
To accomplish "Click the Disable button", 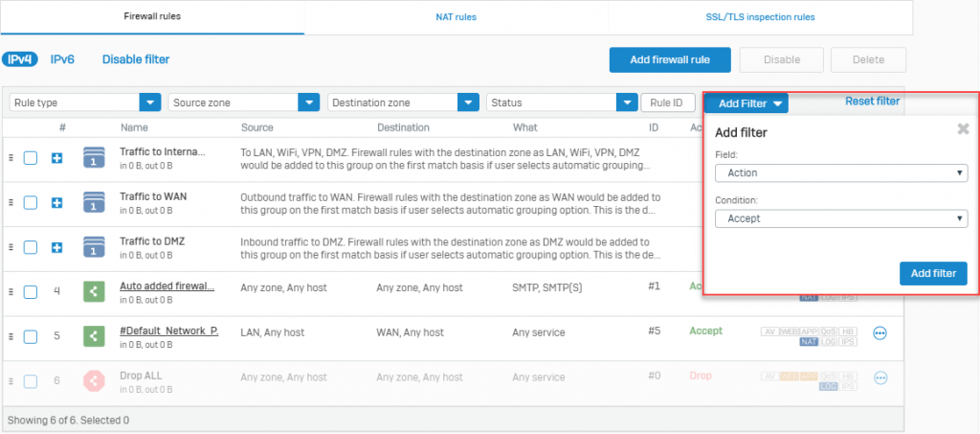I will [782, 60].
